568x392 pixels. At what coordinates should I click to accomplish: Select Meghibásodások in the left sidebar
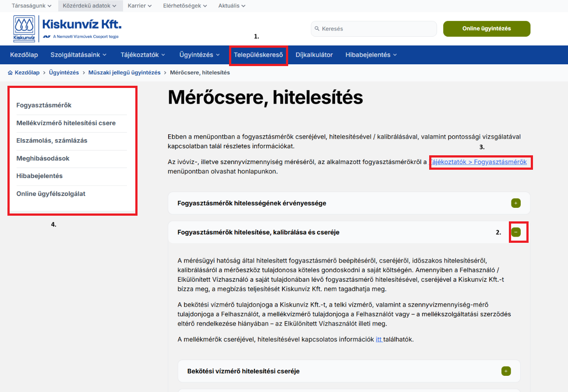coord(42,158)
